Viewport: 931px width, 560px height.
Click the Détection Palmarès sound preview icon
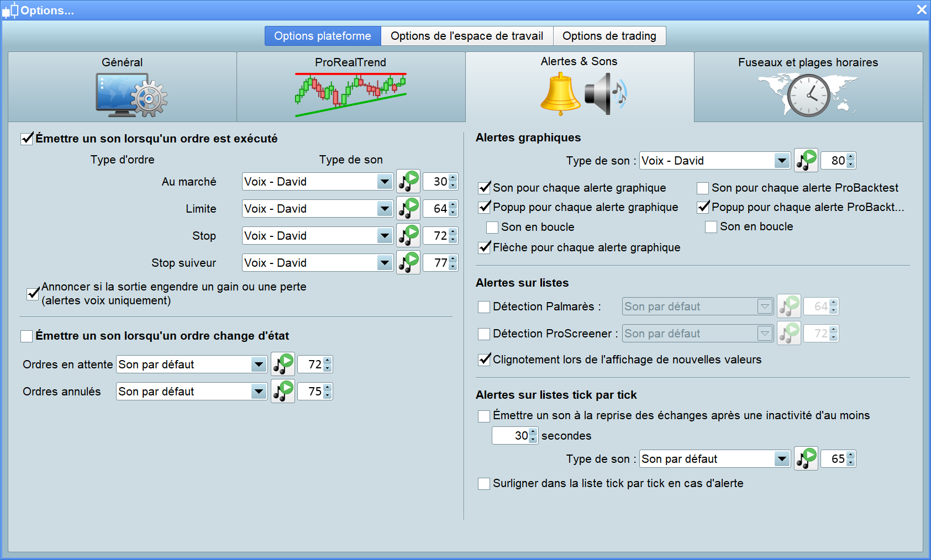point(789,306)
